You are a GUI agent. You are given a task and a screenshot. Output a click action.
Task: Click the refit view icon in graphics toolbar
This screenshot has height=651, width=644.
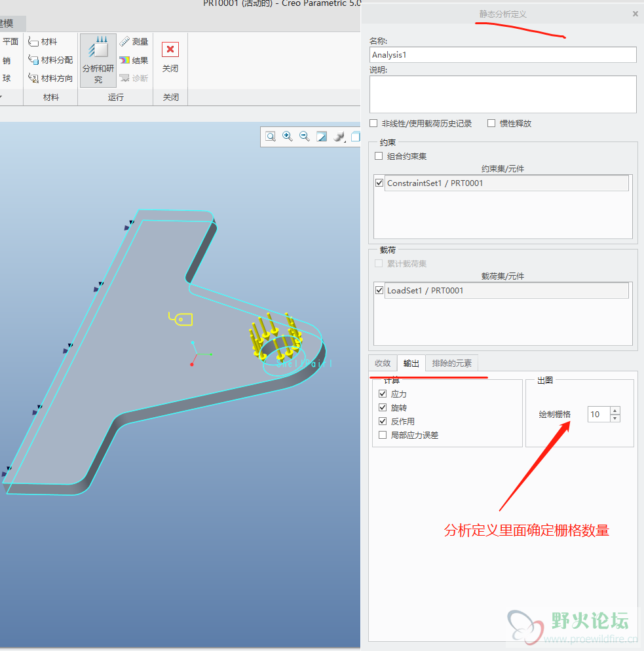click(271, 137)
